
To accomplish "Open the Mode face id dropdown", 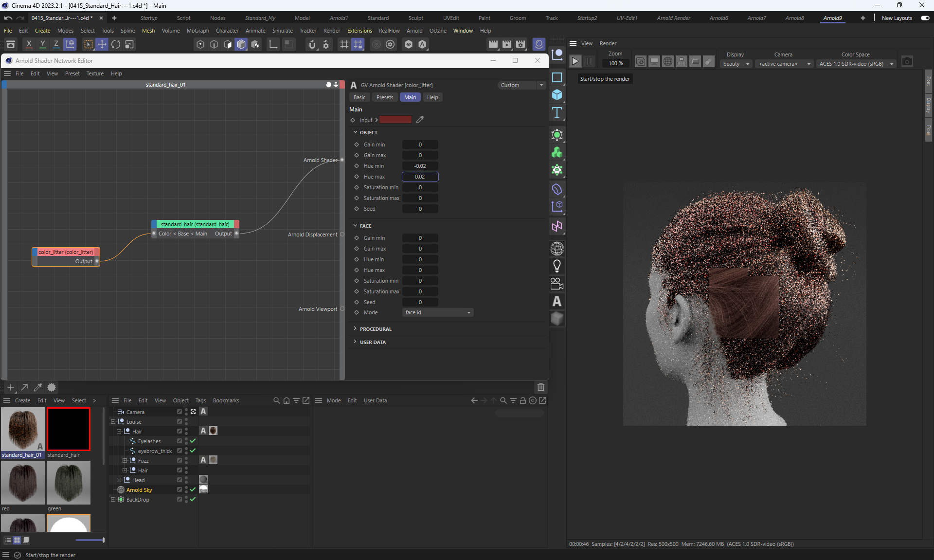I will click(x=438, y=312).
